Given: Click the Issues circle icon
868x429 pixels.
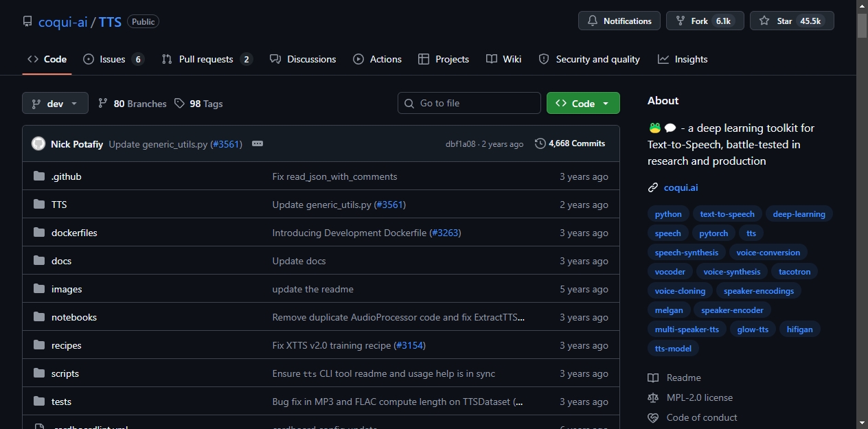Looking at the screenshot, I should [x=89, y=59].
